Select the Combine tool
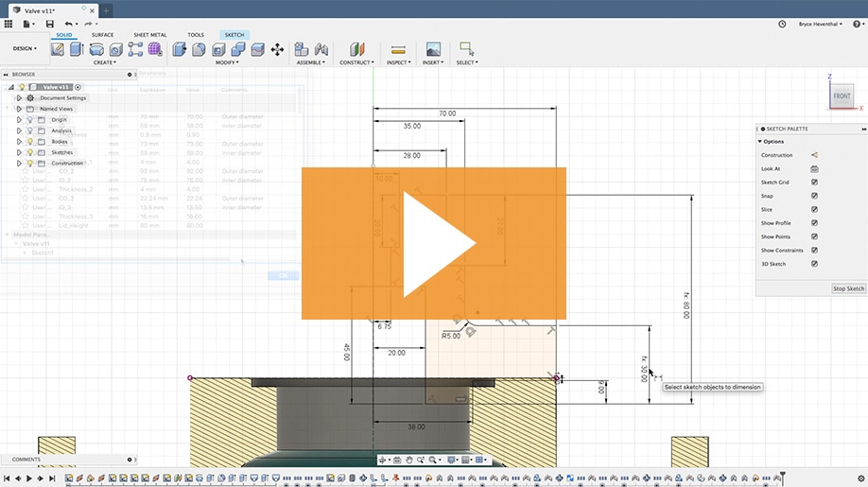The width and height of the screenshot is (868, 487). pos(238,49)
